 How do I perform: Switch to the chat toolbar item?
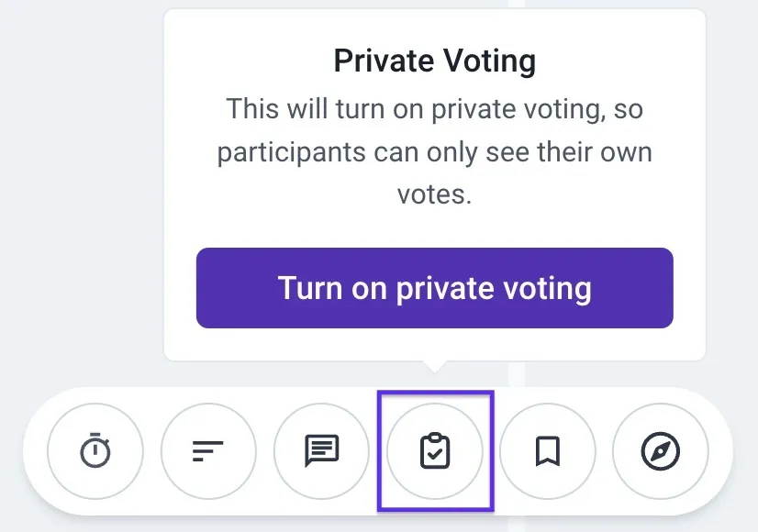tap(321, 451)
